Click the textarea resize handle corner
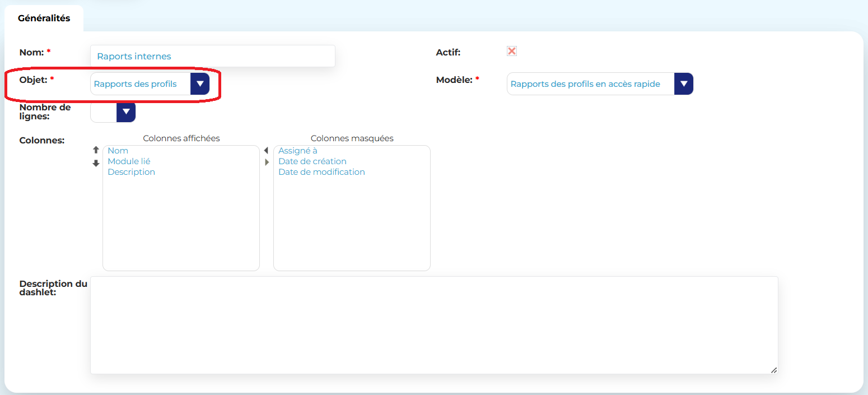This screenshot has width=868, height=395. (774, 370)
